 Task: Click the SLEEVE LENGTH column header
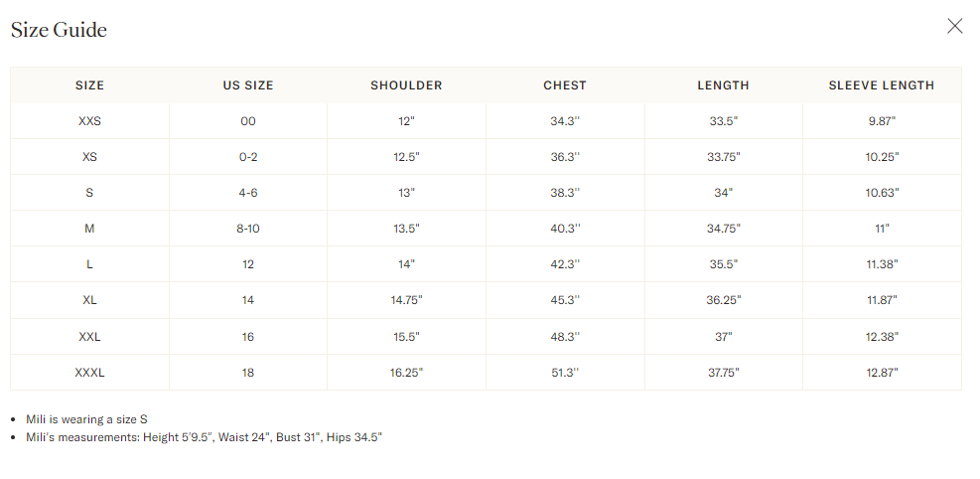(x=882, y=85)
